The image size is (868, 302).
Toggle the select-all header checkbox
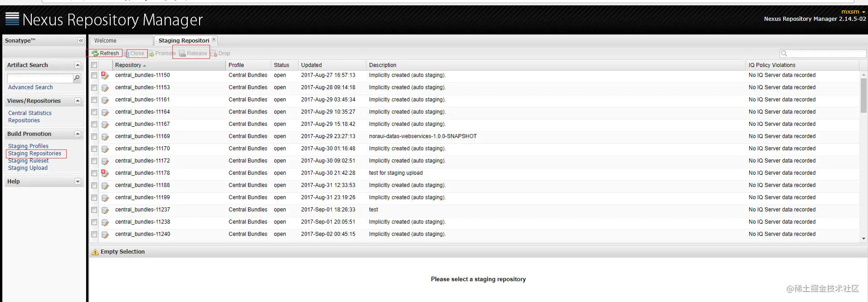(x=94, y=65)
